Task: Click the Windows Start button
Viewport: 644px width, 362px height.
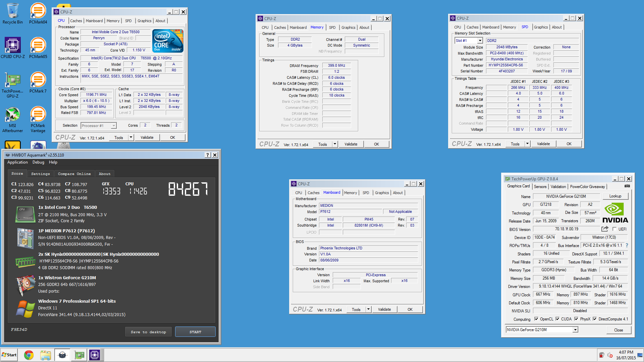Action: click(x=9, y=355)
